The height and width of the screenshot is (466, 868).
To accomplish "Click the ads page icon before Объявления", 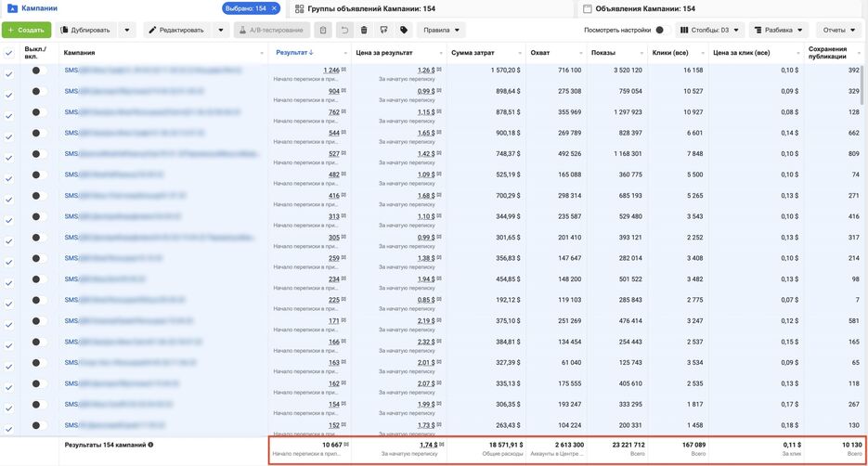I will coord(588,9).
